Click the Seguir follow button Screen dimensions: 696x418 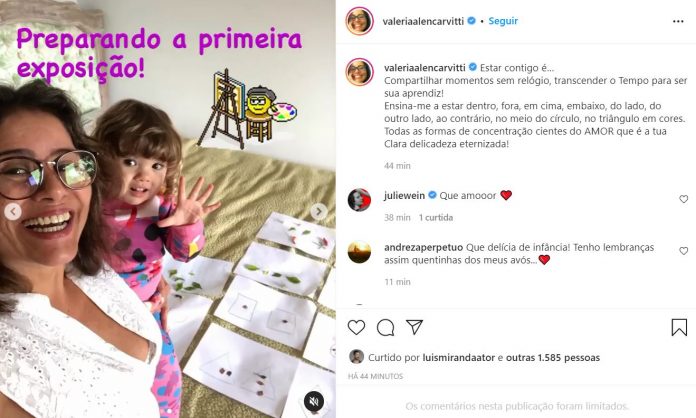point(503,21)
